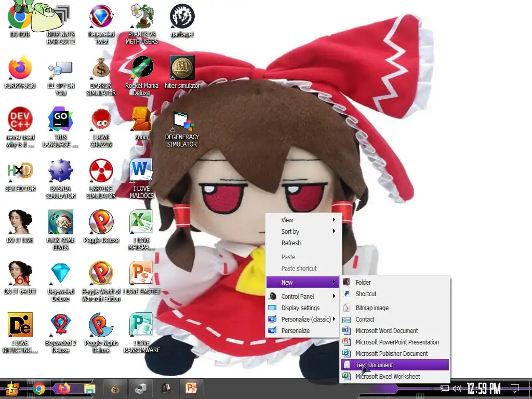This screenshot has width=532, height=399.
Task: Open the Bejeweled Twist desktop icon
Action: click(x=101, y=17)
